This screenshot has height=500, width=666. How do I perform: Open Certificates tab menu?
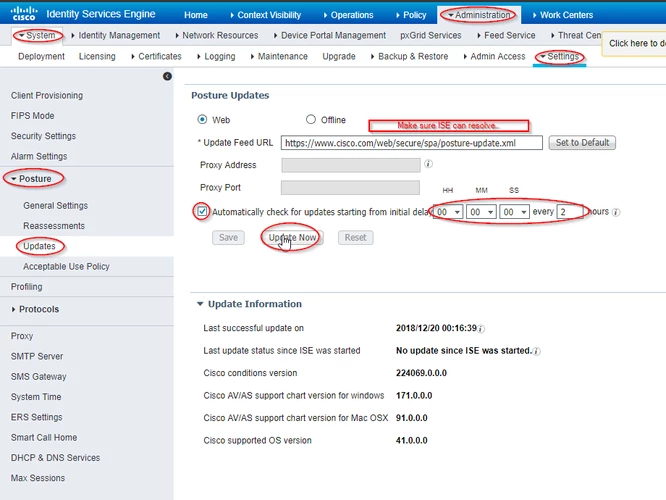[x=156, y=56]
